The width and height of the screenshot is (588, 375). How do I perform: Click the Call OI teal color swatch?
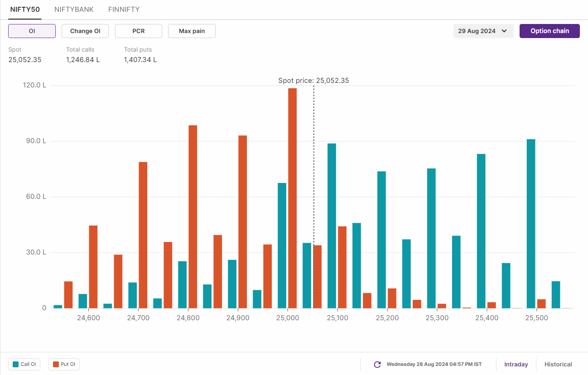[x=16, y=365]
